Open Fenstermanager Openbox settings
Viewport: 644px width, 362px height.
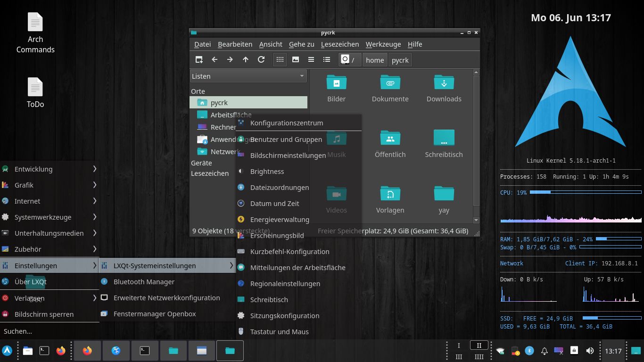point(167,313)
